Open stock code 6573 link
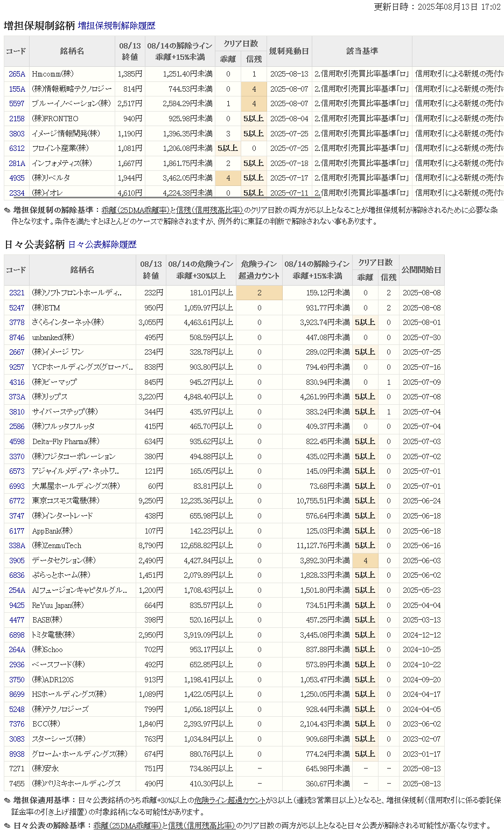This screenshot has width=504, height=837. 17,471
